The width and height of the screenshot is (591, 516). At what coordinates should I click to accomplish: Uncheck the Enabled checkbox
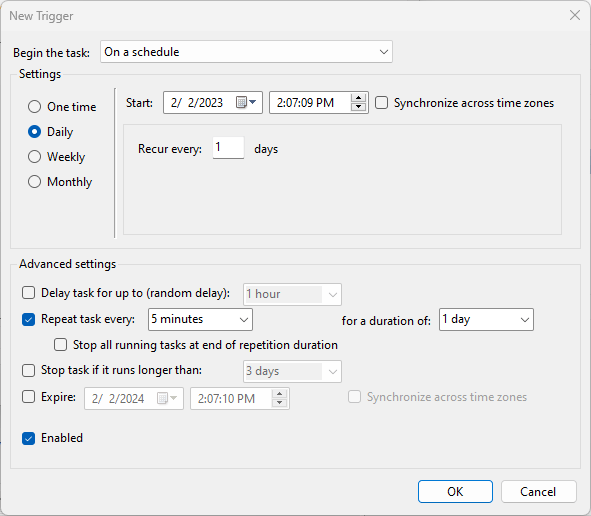29,438
